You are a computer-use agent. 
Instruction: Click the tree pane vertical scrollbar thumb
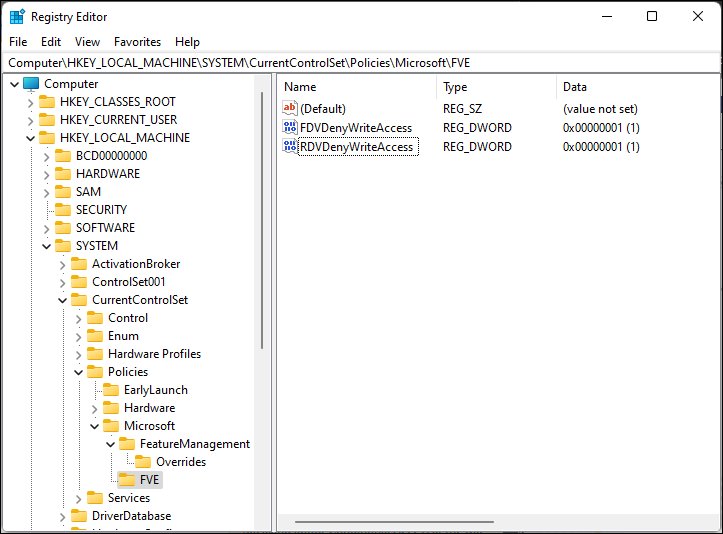click(262, 220)
